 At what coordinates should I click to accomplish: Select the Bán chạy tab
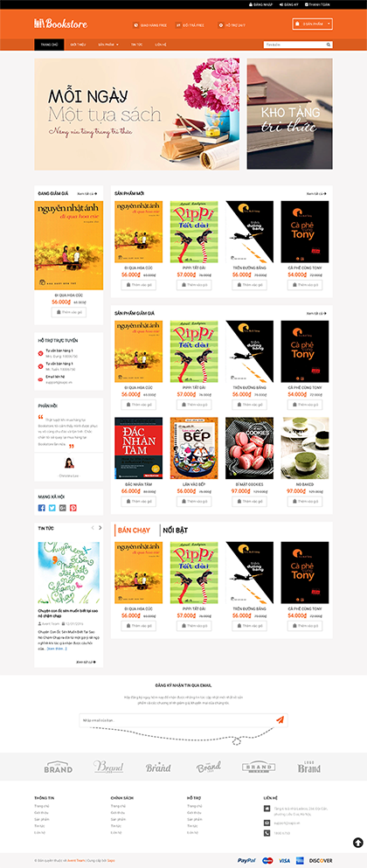point(135,530)
